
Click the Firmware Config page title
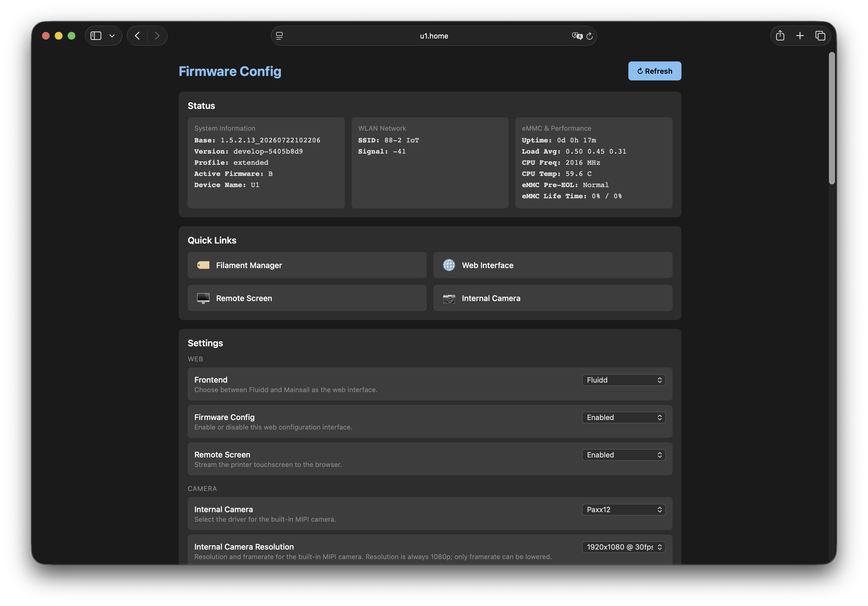pyautogui.click(x=230, y=71)
